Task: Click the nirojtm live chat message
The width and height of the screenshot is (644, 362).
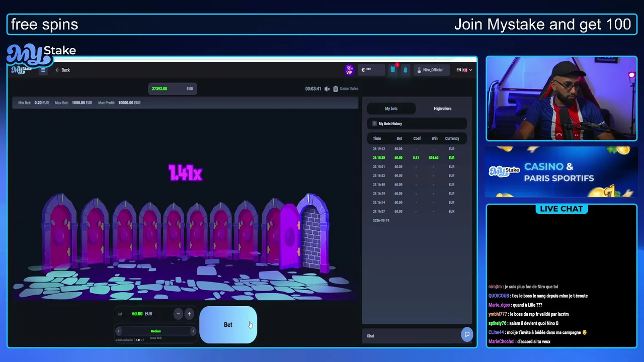Action: tap(523, 287)
